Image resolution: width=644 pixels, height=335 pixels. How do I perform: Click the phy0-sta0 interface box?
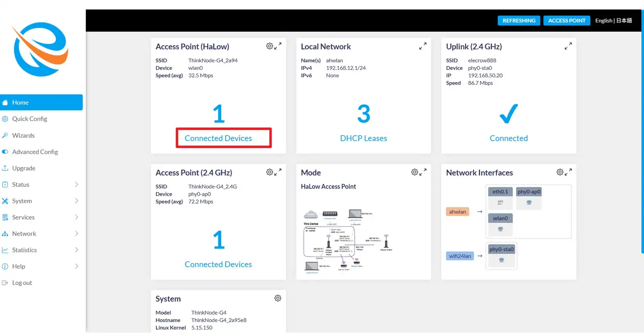coord(501,255)
